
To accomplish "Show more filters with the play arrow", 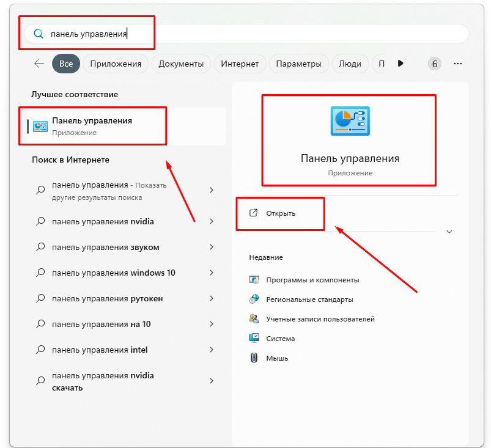I will 400,63.
